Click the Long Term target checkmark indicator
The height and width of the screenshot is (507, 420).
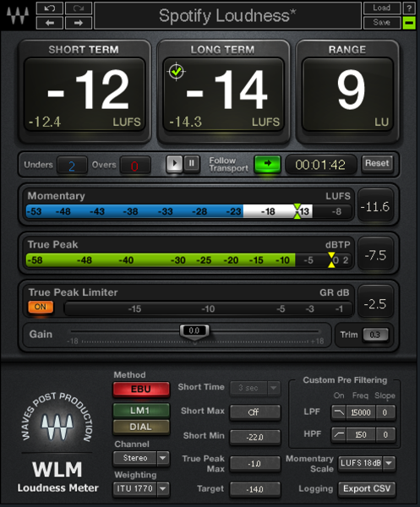[177, 72]
